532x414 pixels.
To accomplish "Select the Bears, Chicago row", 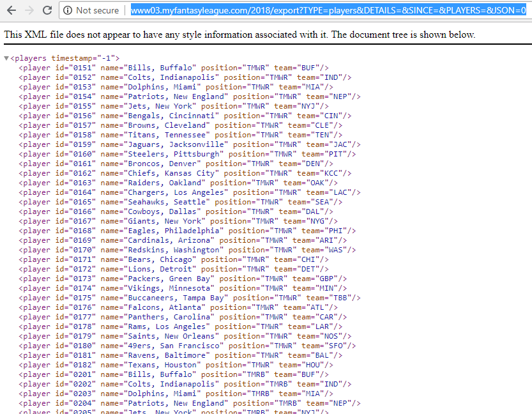I will (x=173, y=259).
